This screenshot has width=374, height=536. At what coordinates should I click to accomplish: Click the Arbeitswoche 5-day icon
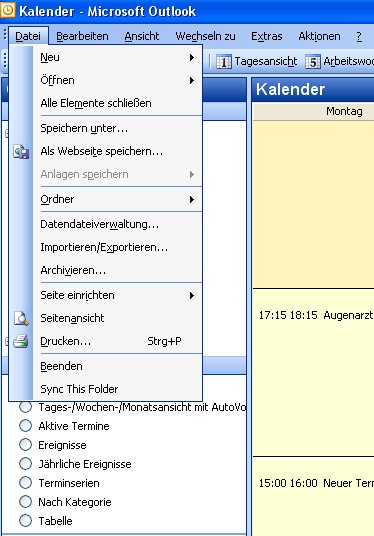(312, 62)
